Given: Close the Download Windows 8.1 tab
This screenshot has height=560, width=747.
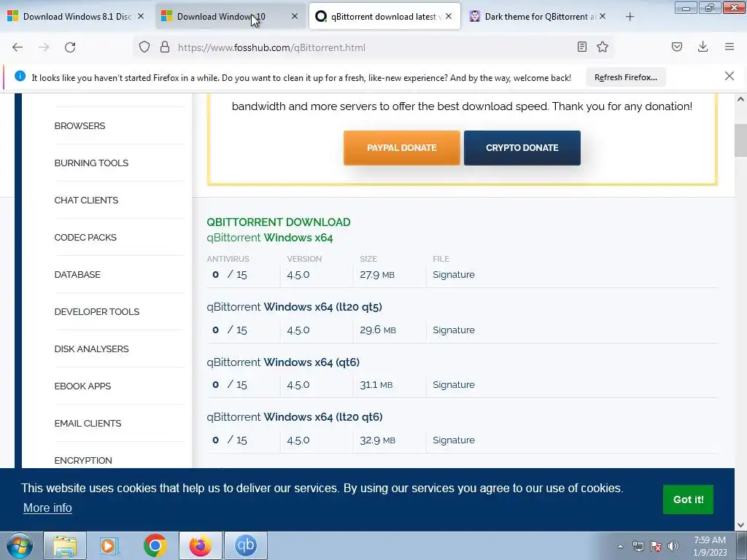Looking at the screenshot, I should [141, 16].
